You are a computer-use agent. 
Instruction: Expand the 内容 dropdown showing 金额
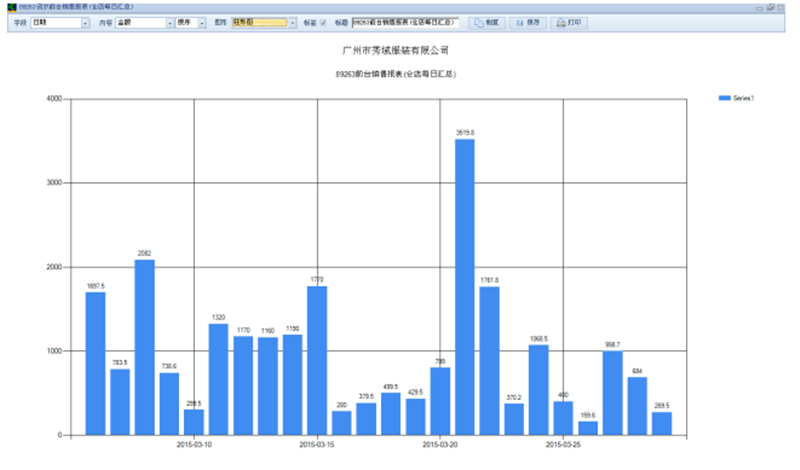tap(169, 22)
